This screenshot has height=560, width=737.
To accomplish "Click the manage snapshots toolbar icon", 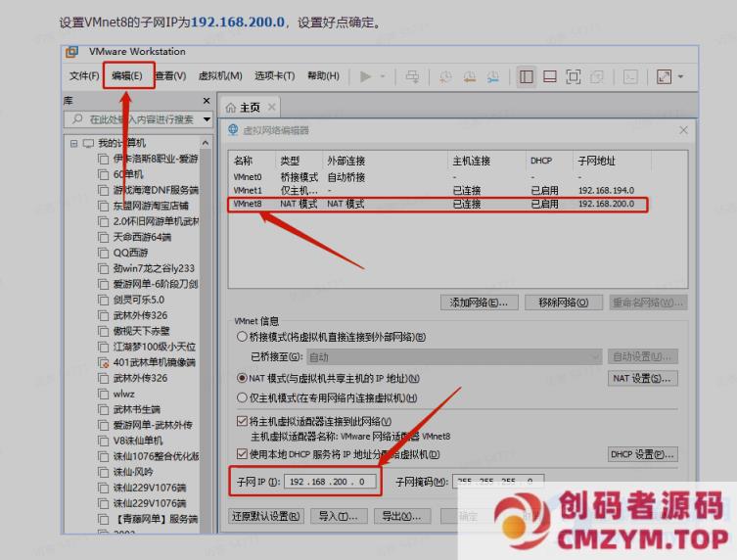I will (493, 76).
